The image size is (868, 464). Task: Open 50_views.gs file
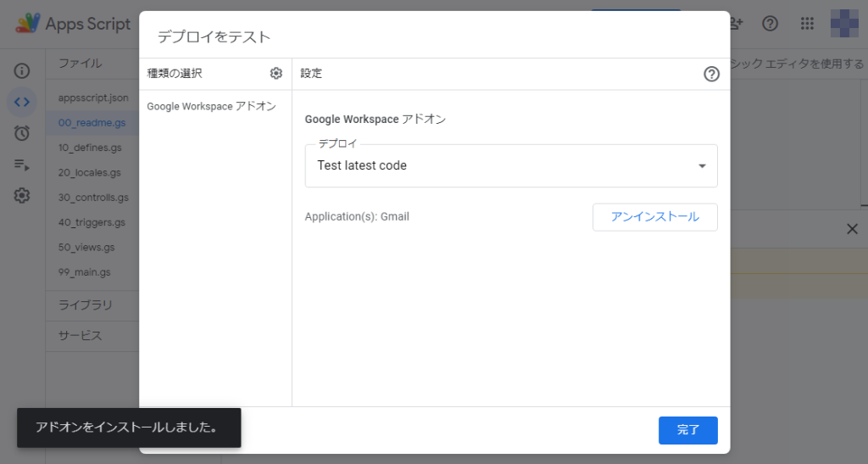[86, 248]
